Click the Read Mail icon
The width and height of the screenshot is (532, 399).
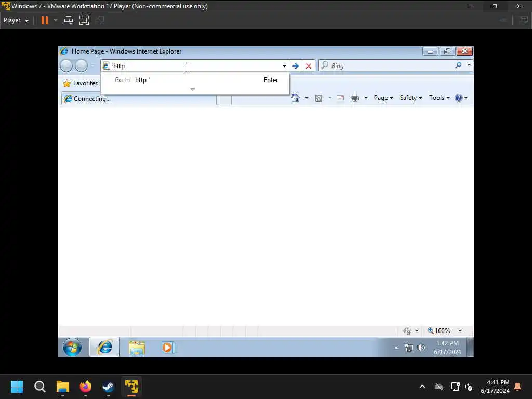340,98
